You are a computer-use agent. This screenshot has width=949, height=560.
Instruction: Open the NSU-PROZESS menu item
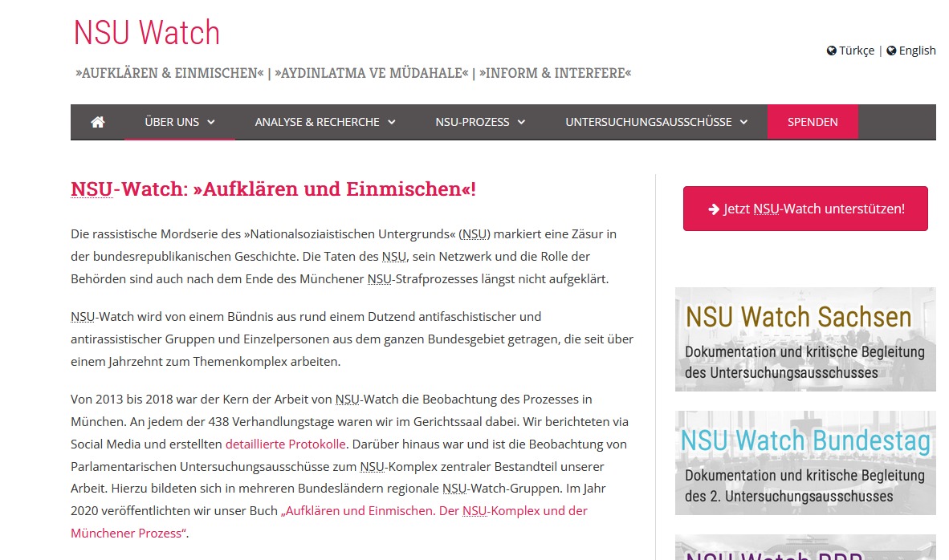pos(481,122)
